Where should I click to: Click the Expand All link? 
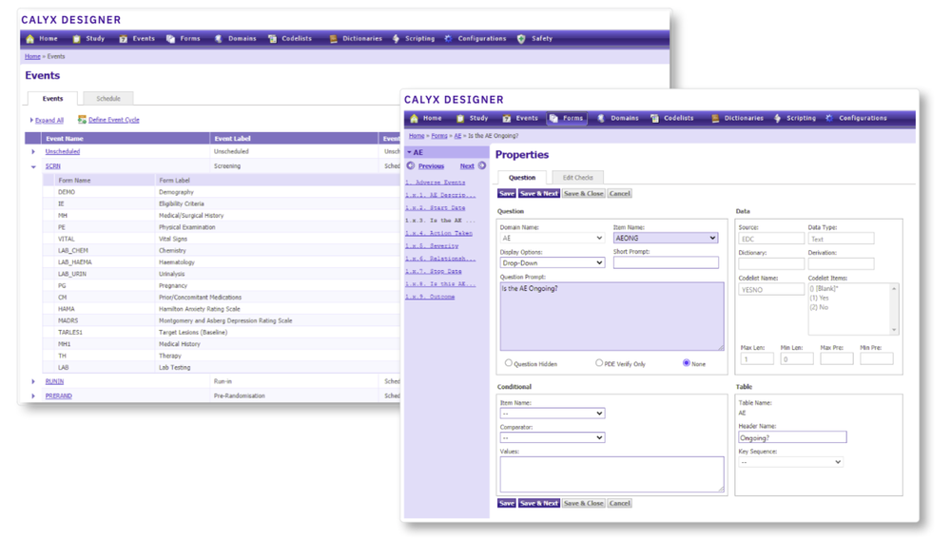coord(49,120)
